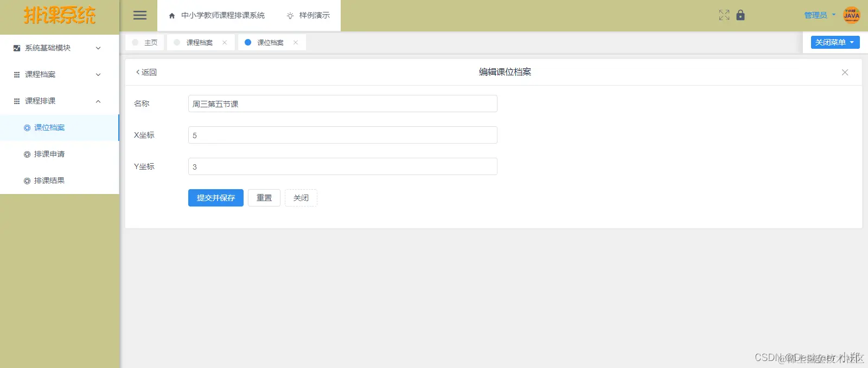Screen dimensions: 868x368
Task: Click the lightbulb icon beside 样例演示
Action: [290, 16]
